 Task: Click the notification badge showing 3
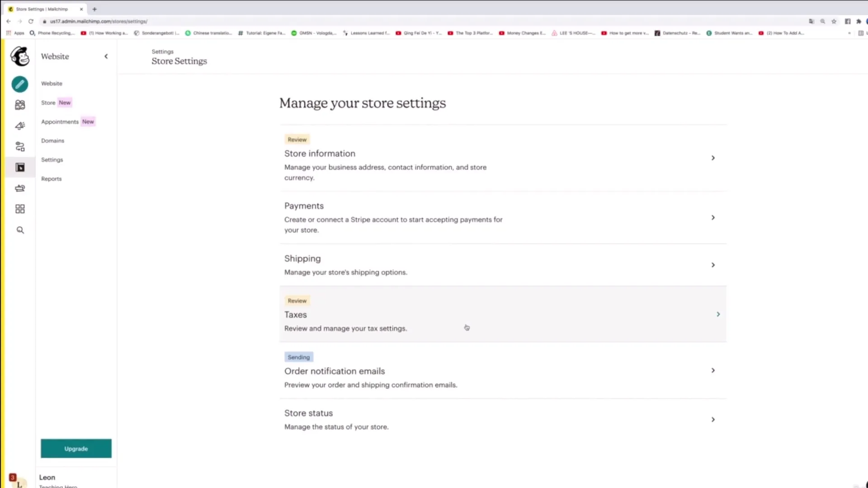coord(13,477)
